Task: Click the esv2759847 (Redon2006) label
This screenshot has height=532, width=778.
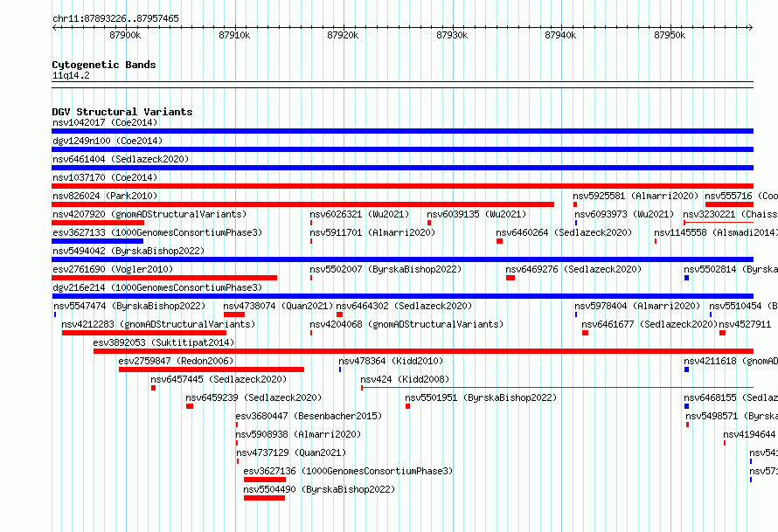Action: tap(176, 361)
